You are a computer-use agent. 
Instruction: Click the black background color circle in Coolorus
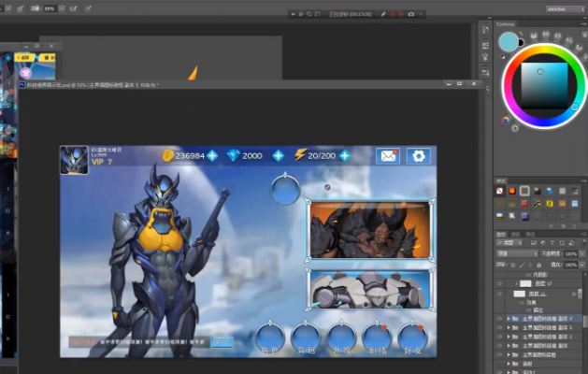pyautogui.click(x=521, y=43)
